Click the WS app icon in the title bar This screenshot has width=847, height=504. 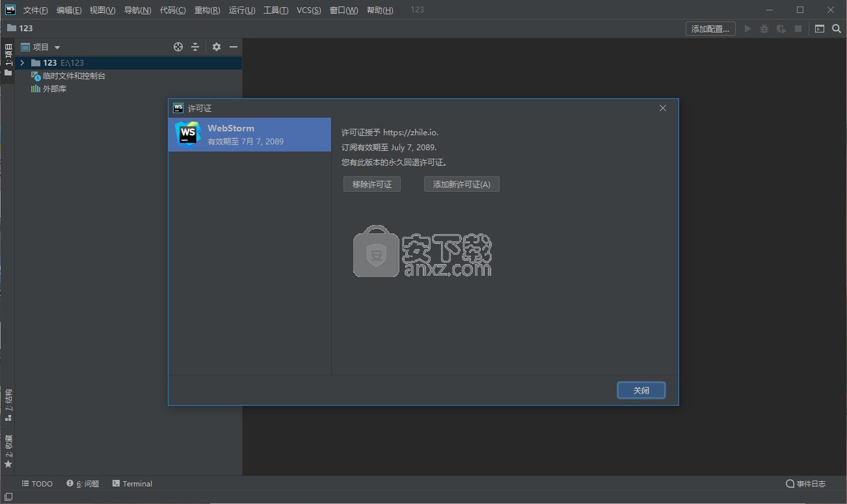pos(10,10)
